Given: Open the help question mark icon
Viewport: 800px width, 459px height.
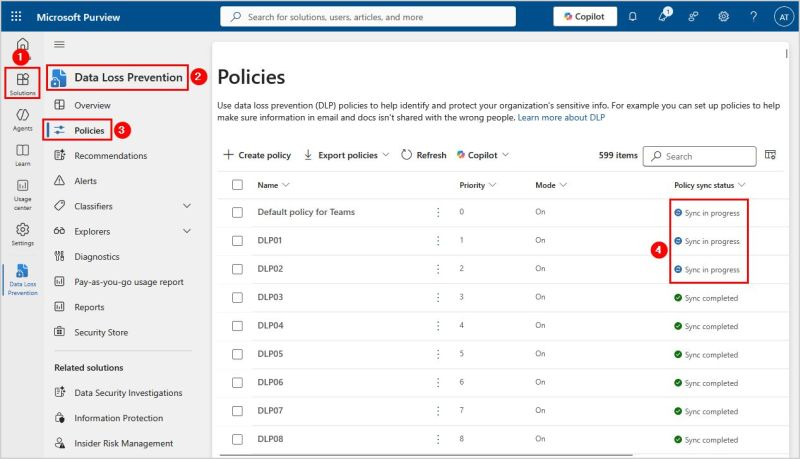Looking at the screenshot, I should point(753,16).
